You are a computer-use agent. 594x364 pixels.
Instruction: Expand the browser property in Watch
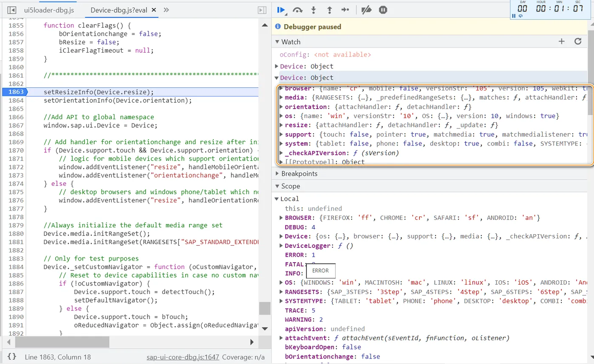281,88
